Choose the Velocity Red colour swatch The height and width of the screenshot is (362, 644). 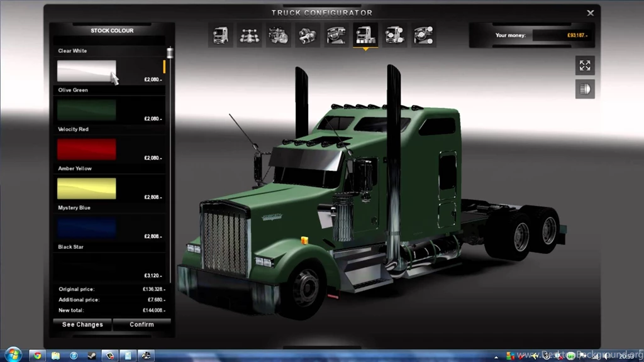(87, 149)
